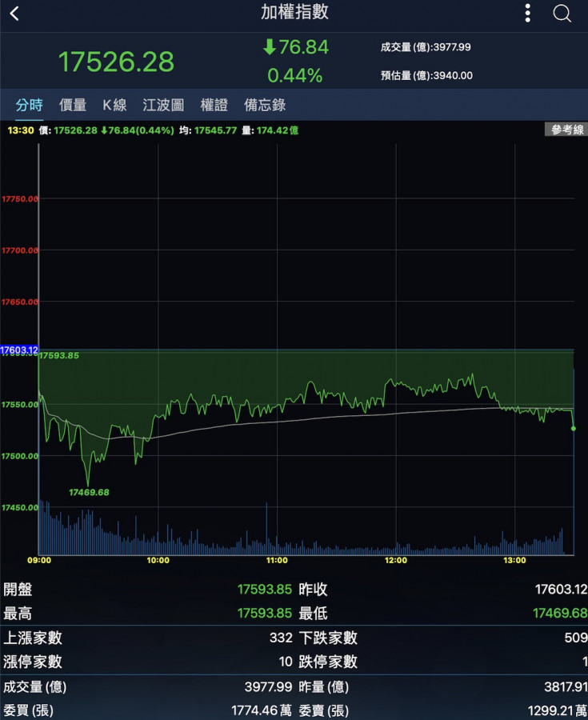Screen dimensions: 588x720
Task: Go back using the left chevron
Action: click(14, 14)
